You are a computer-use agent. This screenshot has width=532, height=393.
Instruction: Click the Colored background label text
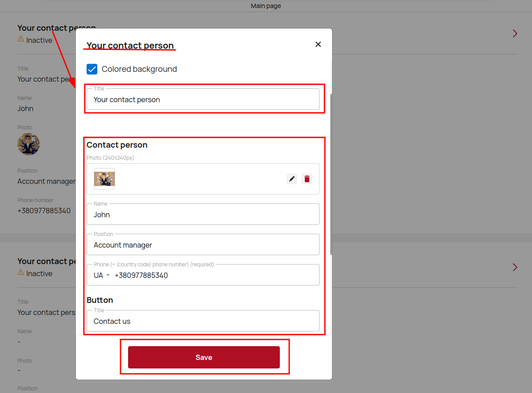pyautogui.click(x=139, y=69)
